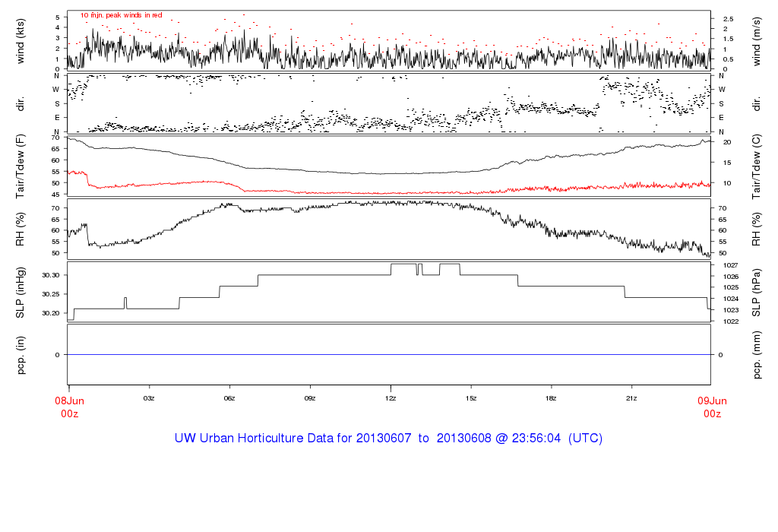The image size is (778, 532).
Task: Click the 'wind (m/s)' right axis label
Action: point(756,42)
